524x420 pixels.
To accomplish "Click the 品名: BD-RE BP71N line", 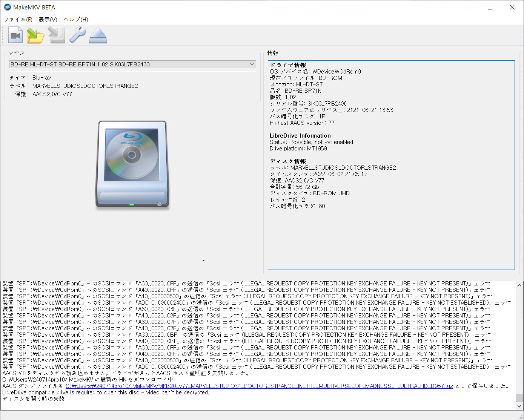I will coord(296,91).
